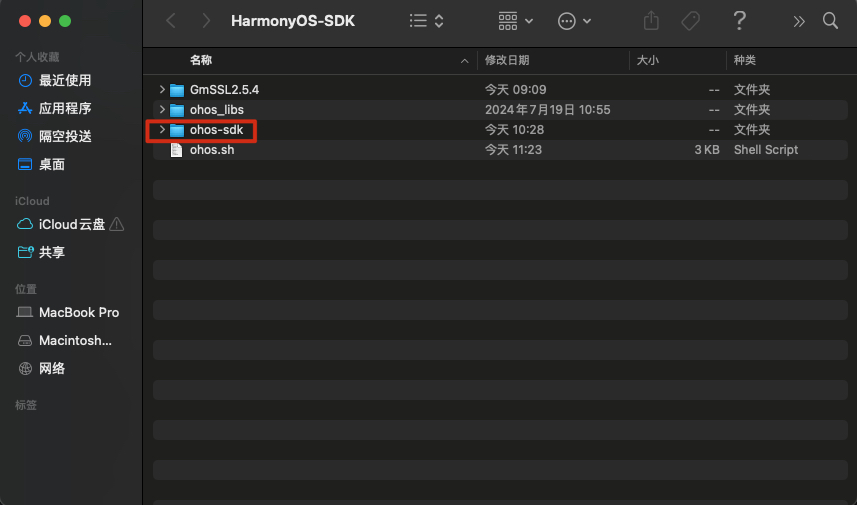The image size is (857, 505).
Task: Click the 网络 globe icon
Action: [25, 368]
